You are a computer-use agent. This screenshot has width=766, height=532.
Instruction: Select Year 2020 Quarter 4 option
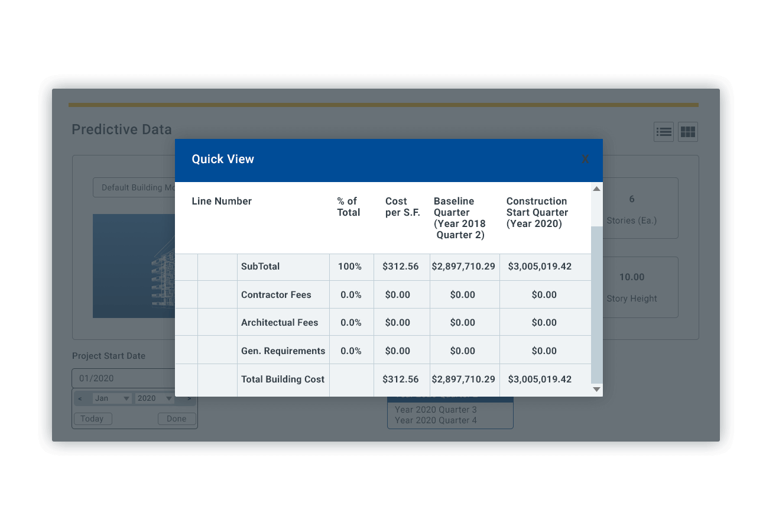pyautogui.click(x=436, y=420)
